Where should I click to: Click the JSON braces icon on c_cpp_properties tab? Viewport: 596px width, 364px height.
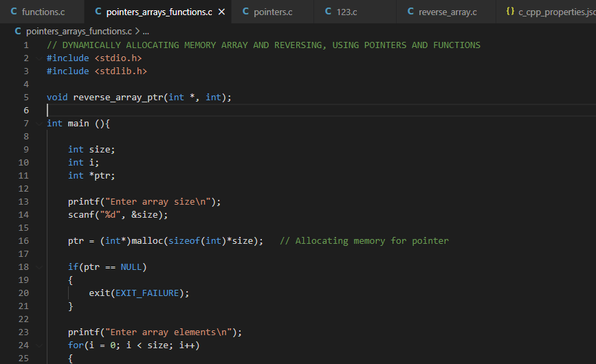coord(510,12)
